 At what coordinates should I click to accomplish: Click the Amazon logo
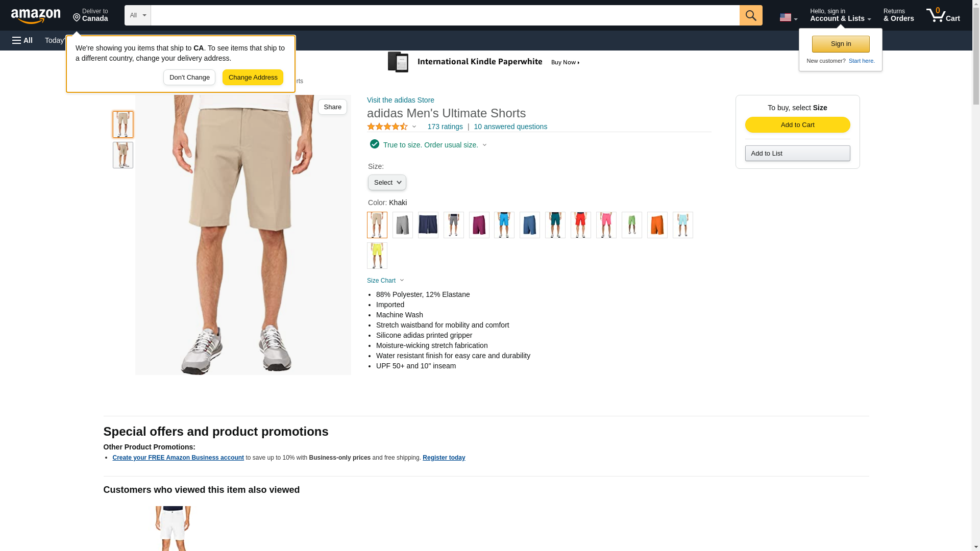tap(36, 16)
